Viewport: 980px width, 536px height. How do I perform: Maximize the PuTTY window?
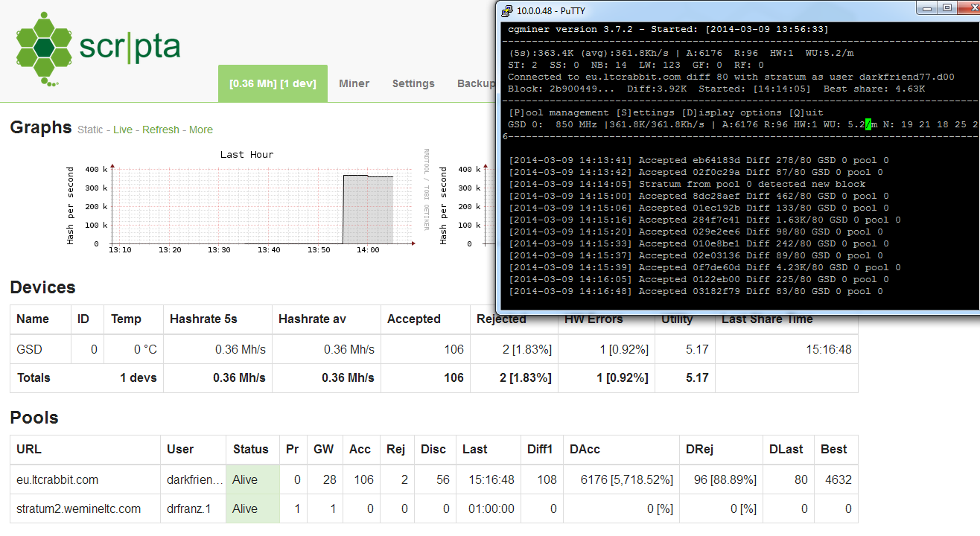click(x=946, y=8)
